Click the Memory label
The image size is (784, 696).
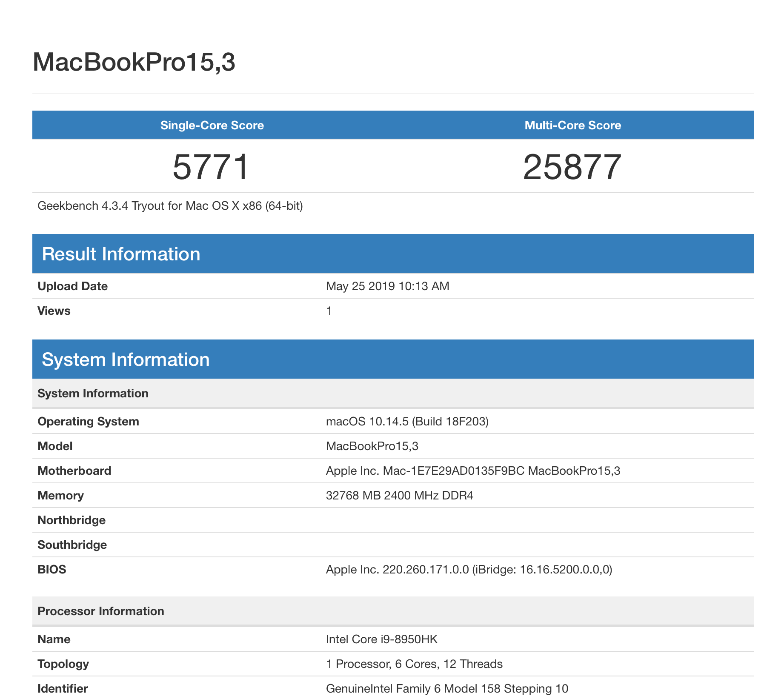point(60,495)
